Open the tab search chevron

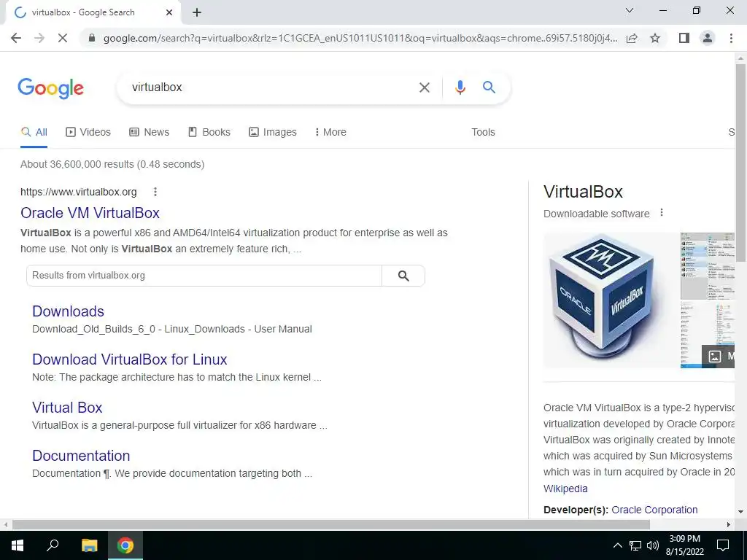coord(630,10)
